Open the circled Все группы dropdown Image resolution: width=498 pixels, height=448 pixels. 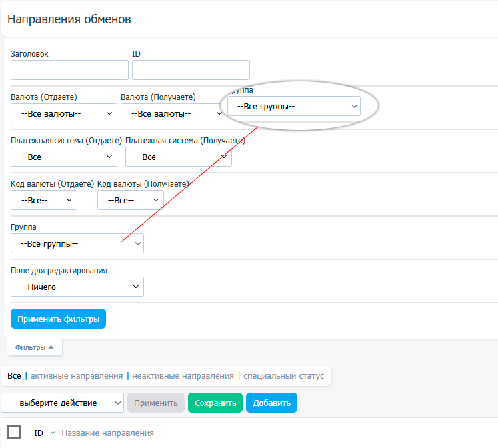coord(293,106)
